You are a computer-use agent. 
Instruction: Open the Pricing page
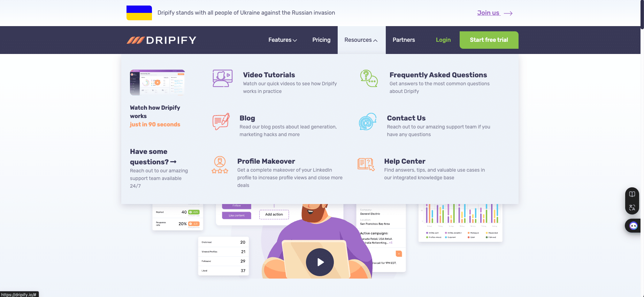(x=321, y=40)
